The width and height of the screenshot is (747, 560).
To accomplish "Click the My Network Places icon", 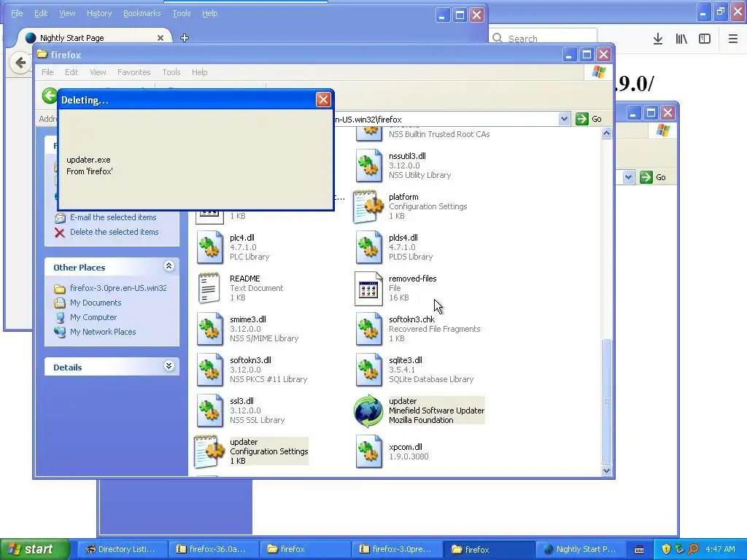I will [x=60, y=332].
